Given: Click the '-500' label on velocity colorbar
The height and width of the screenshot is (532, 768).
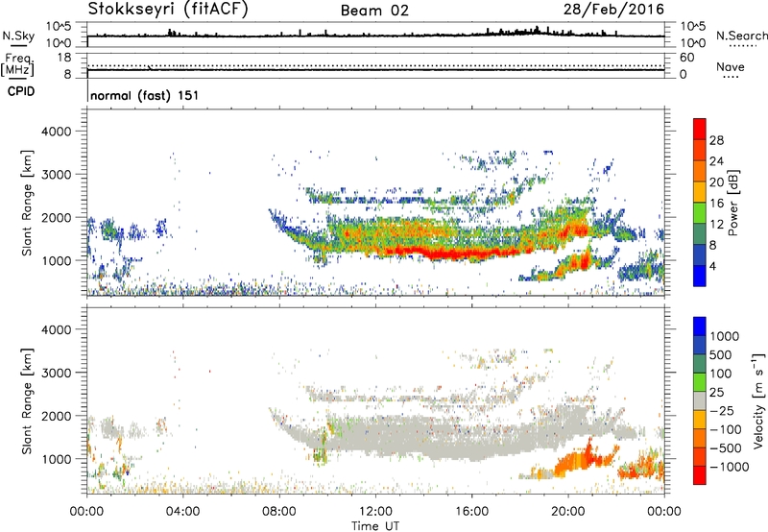Looking at the screenshot, I should (x=726, y=447).
